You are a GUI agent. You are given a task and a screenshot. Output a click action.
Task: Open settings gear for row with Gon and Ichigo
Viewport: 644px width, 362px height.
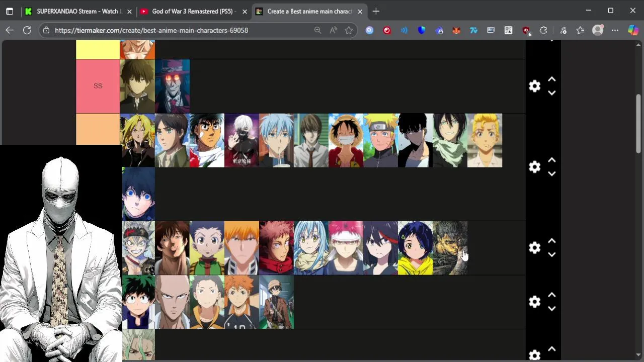[534, 248]
